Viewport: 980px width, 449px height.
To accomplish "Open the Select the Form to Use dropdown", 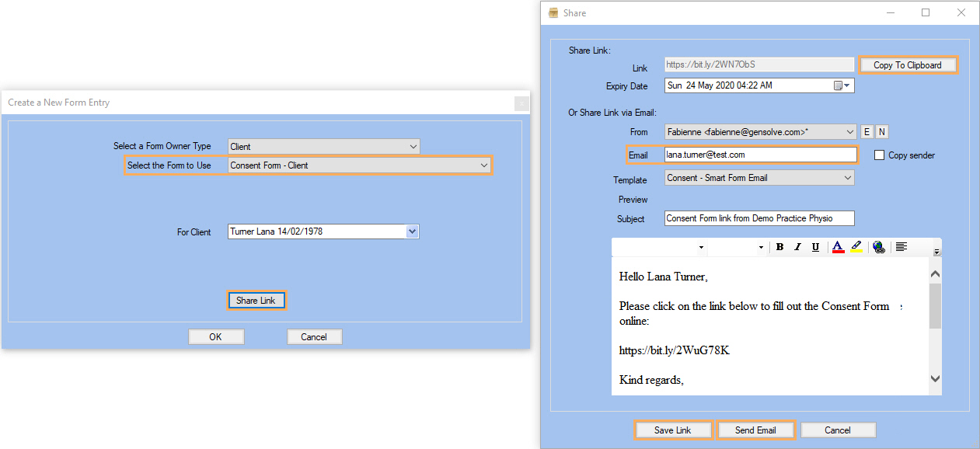I will pos(483,165).
